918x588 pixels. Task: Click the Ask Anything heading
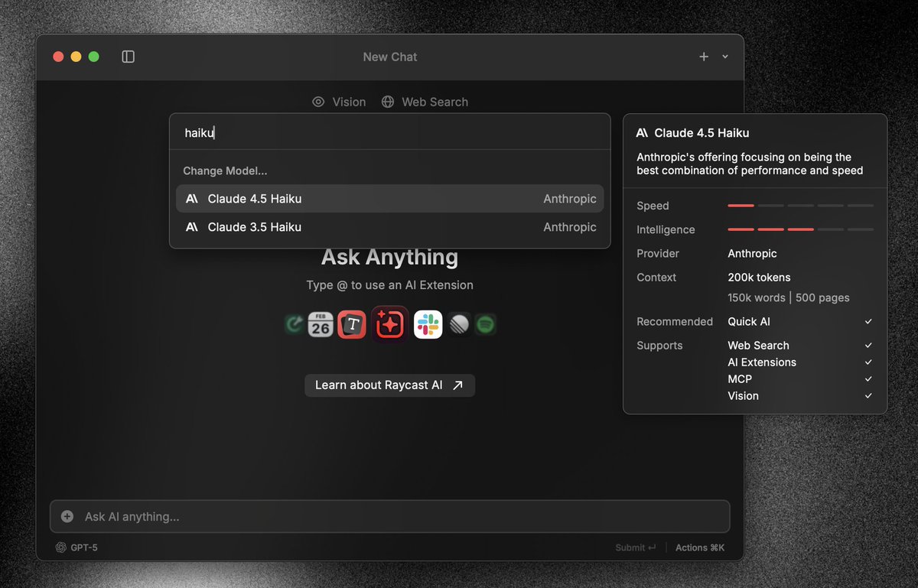click(390, 257)
